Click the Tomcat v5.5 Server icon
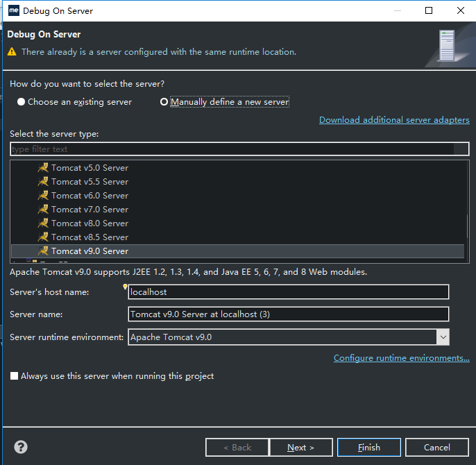Viewport: 476px width, 465px height. [x=43, y=182]
